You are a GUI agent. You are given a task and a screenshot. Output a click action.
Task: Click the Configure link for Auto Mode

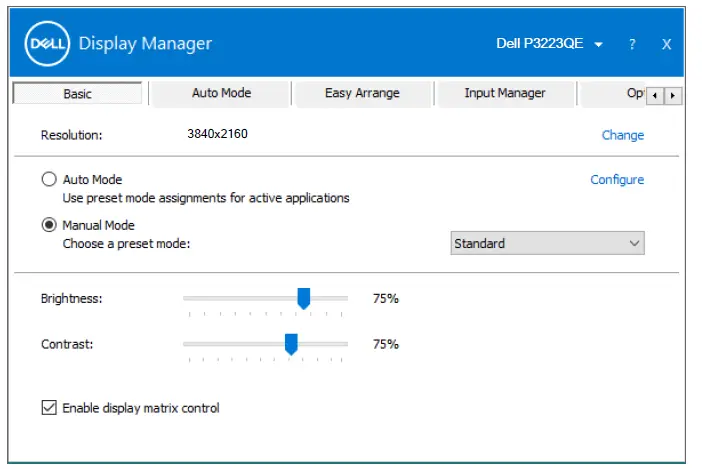coord(617,179)
